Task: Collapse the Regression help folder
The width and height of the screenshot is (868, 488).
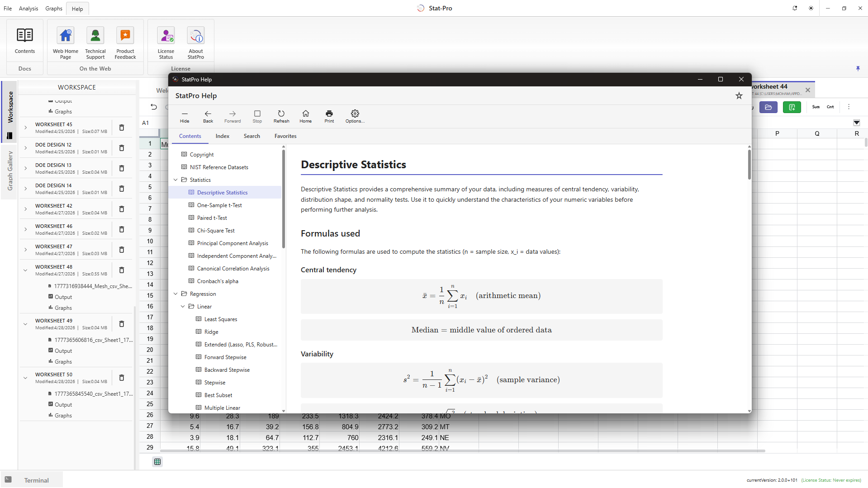Action: coord(175,294)
